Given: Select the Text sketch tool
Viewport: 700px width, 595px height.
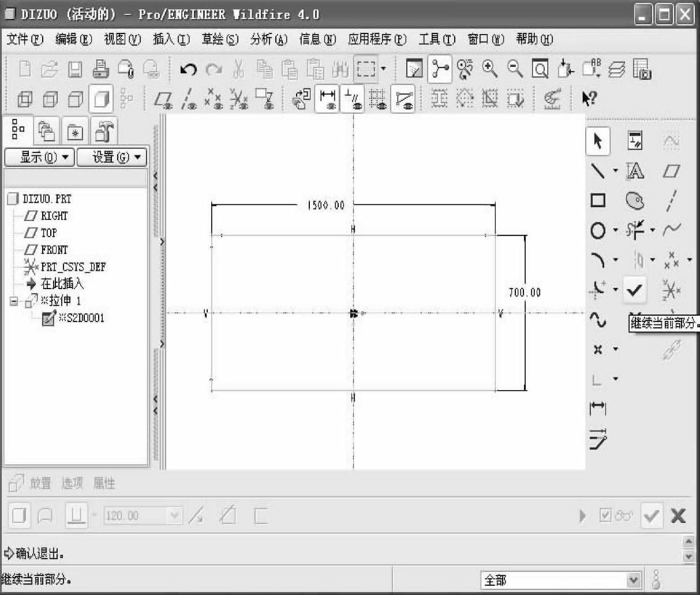Looking at the screenshot, I should pos(635,171).
